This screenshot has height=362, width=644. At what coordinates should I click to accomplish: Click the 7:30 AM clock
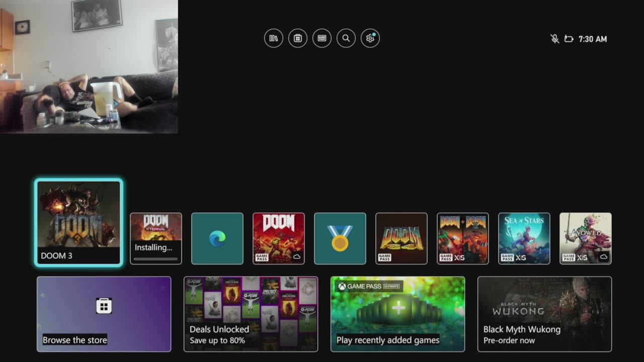click(x=593, y=39)
